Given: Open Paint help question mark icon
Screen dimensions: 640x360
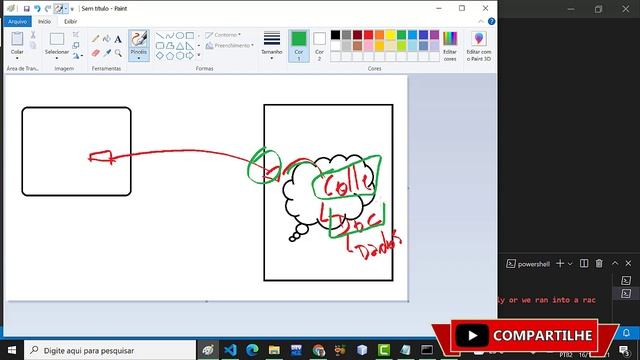Looking at the screenshot, I should pyautogui.click(x=491, y=21).
